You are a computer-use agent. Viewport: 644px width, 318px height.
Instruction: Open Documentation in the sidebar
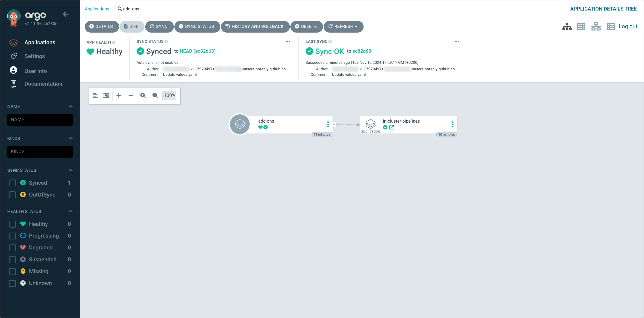point(43,84)
